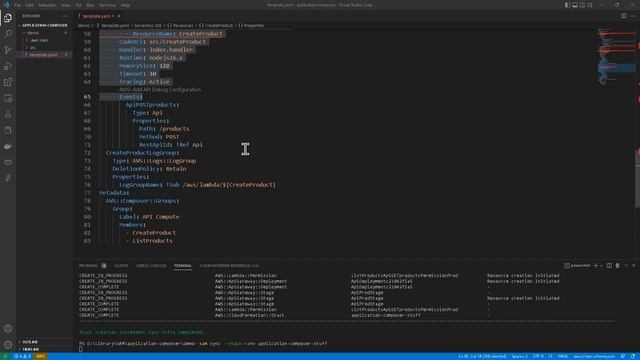Toggle secondary sidebar layout icon

coord(582,5)
